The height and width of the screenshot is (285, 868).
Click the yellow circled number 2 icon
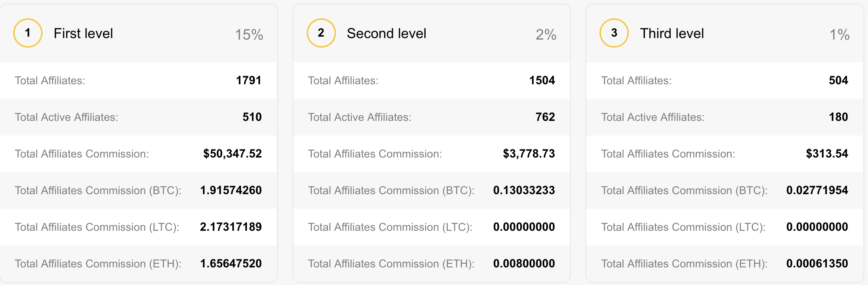[x=321, y=33]
